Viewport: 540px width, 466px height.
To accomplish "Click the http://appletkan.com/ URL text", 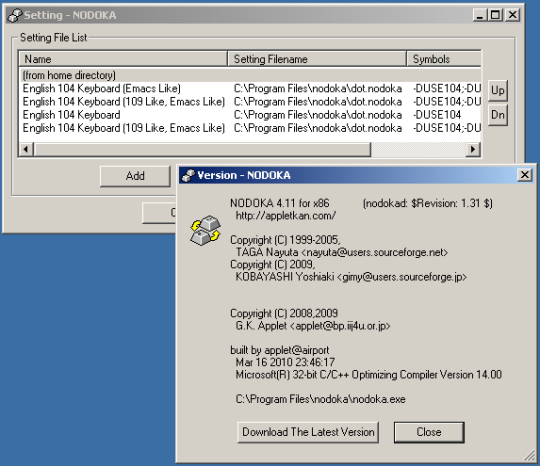I will coord(286,216).
